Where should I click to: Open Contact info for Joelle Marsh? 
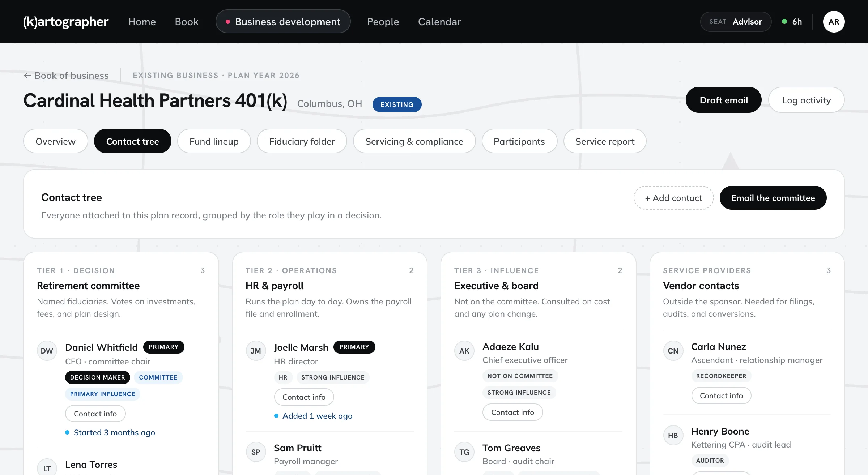pyautogui.click(x=304, y=397)
